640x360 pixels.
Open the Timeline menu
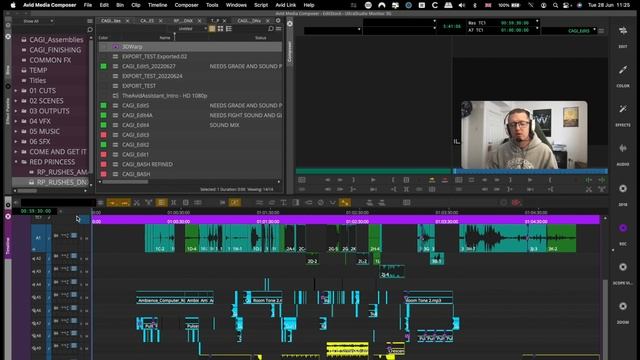[158, 5]
